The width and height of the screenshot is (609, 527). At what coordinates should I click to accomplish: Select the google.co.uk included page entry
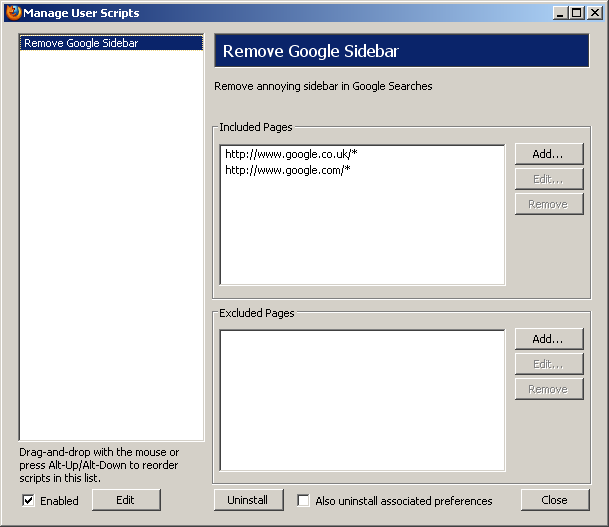(290, 155)
